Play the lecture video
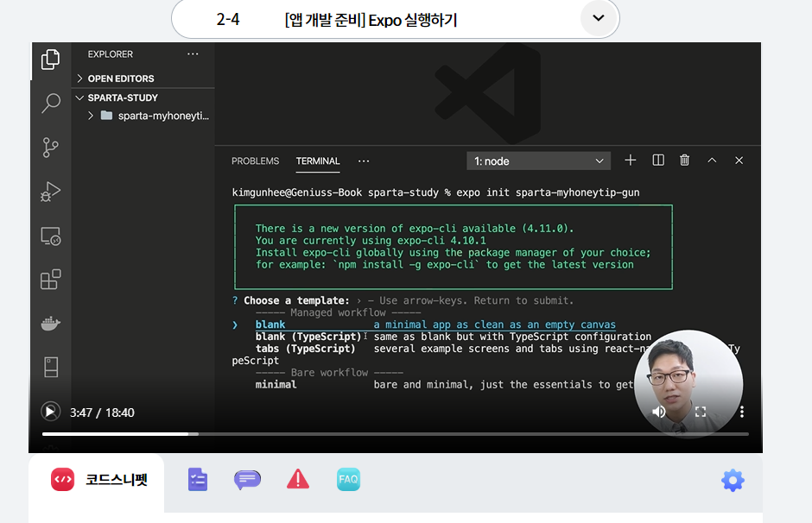This screenshot has height=523, width=812. [x=50, y=412]
